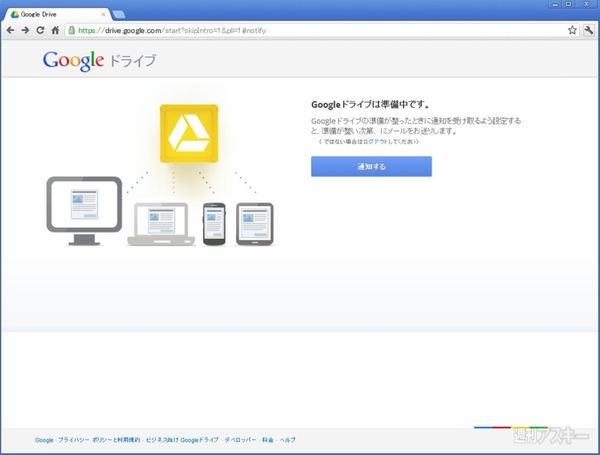Click the heading Googleドライブは準備中です。
The height and width of the screenshot is (455, 600).
tap(371, 104)
